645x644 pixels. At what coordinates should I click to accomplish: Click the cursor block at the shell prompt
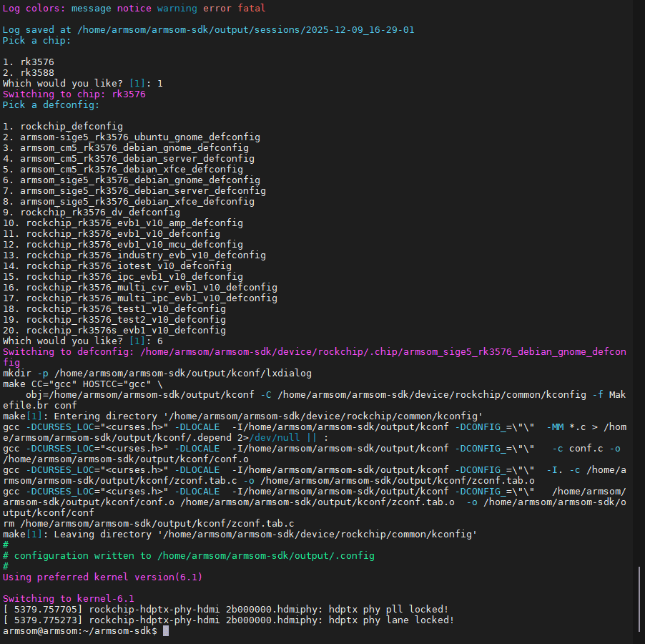click(166, 631)
